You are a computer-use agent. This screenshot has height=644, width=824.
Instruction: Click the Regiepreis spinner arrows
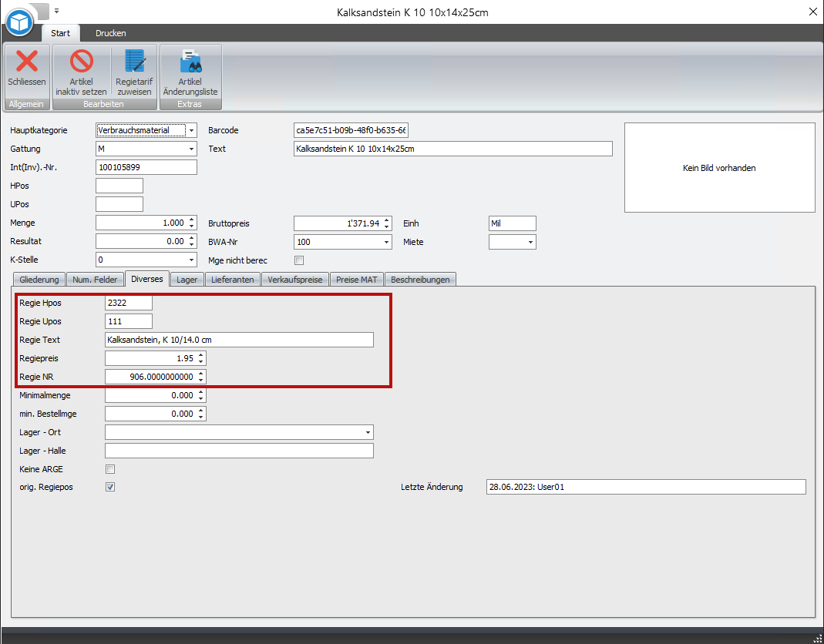point(201,358)
